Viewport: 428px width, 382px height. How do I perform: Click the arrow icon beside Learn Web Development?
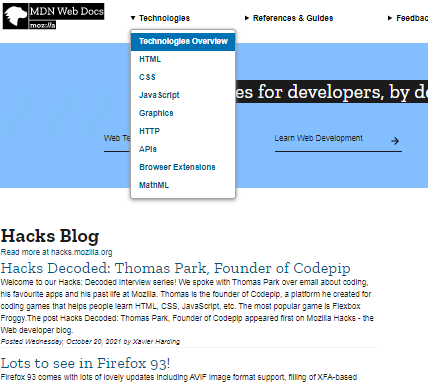pyautogui.click(x=395, y=141)
